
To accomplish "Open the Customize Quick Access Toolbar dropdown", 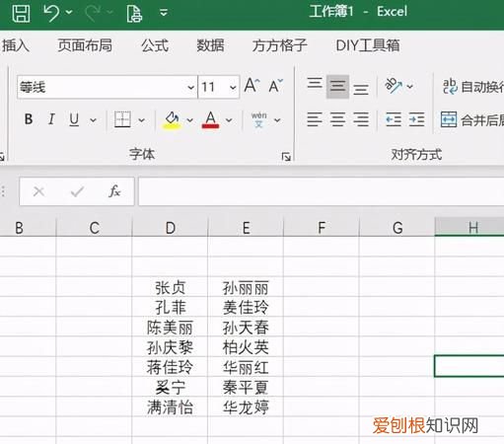I will click(x=164, y=13).
